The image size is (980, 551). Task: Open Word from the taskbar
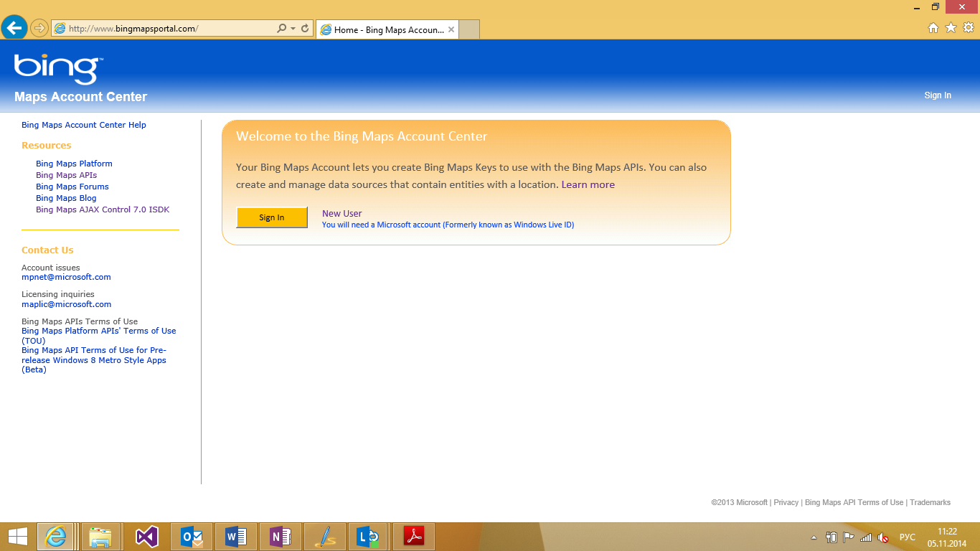(236, 537)
